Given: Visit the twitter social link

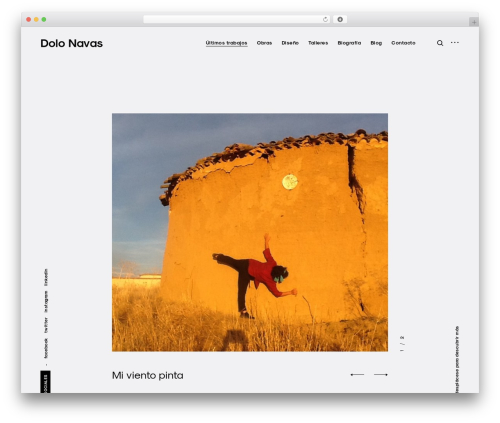Looking at the screenshot, I should pos(46,325).
